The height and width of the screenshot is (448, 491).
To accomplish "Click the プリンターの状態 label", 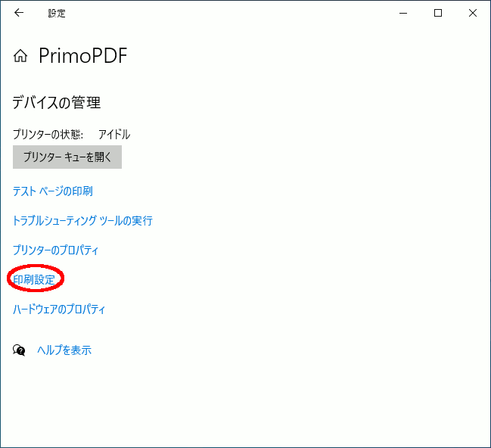I will (48, 135).
